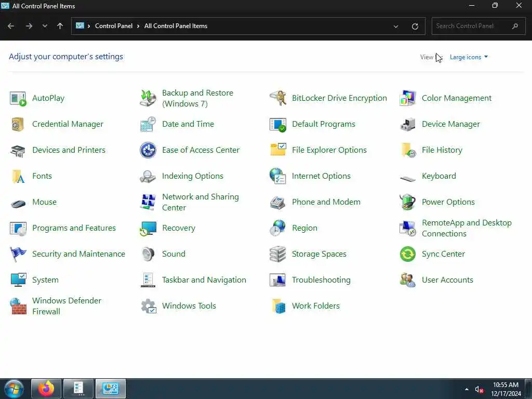Open Backup and Restore icon
Viewport: 532px width, 399px height.
tap(148, 98)
